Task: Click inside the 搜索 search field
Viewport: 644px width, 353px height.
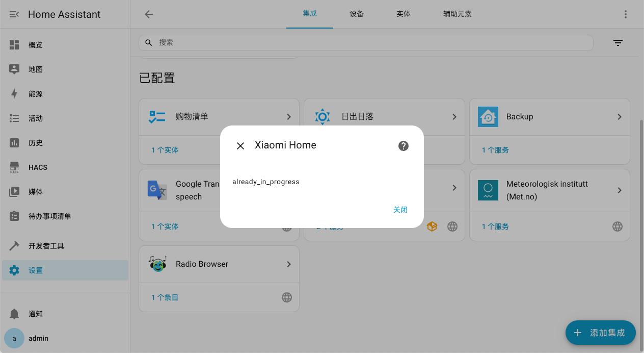Action: click(365, 43)
